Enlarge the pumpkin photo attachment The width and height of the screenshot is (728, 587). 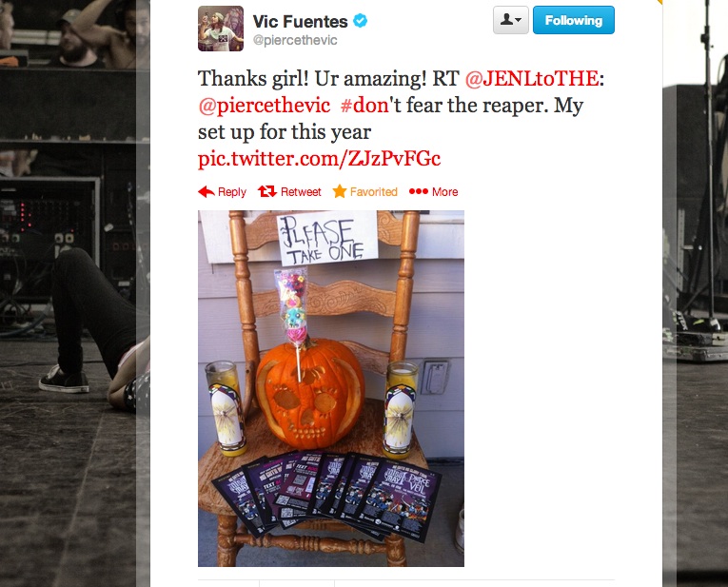tap(331, 388)
